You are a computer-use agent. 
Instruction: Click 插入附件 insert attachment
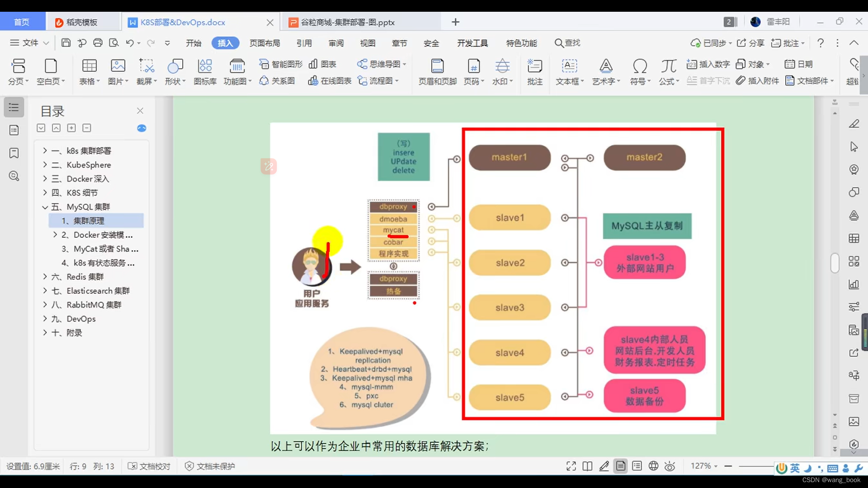(x=758, y=81)
